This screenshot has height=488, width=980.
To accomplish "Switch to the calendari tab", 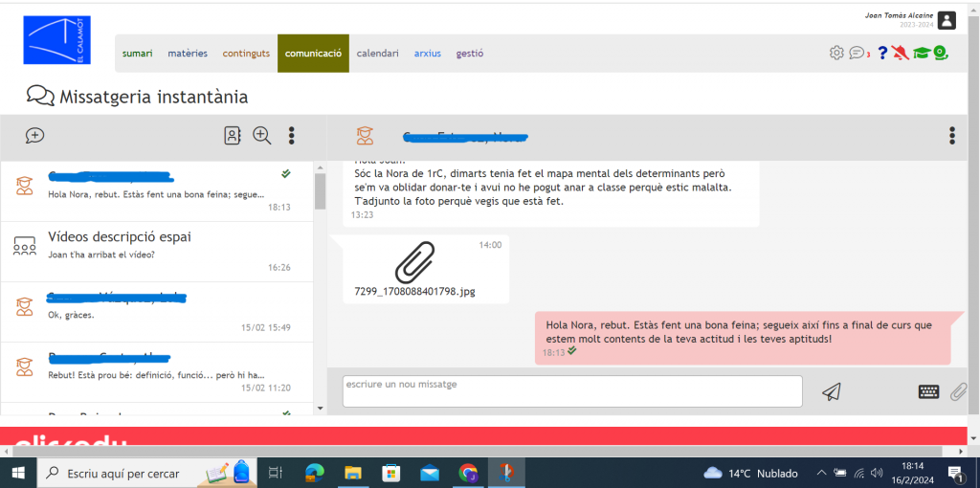I will click(x=377, y=54).
